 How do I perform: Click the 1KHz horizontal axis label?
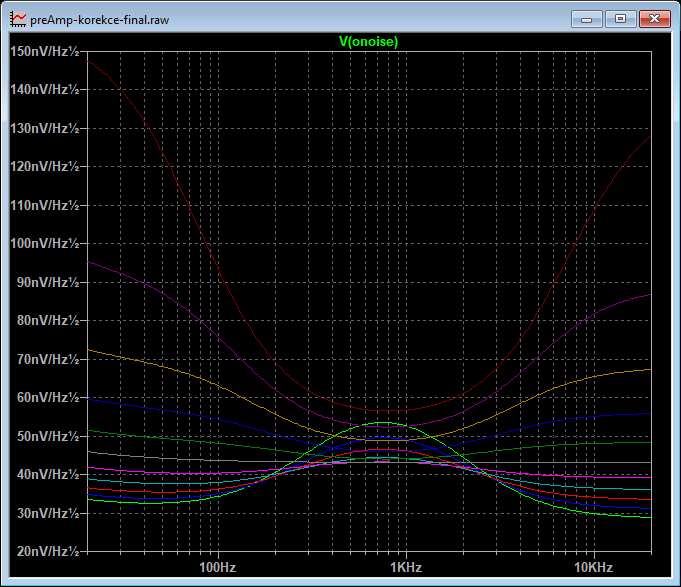click(406, 567)
